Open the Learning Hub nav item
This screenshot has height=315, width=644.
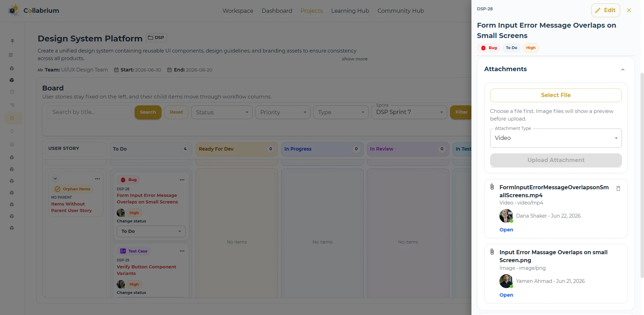(x=350, y=11)
